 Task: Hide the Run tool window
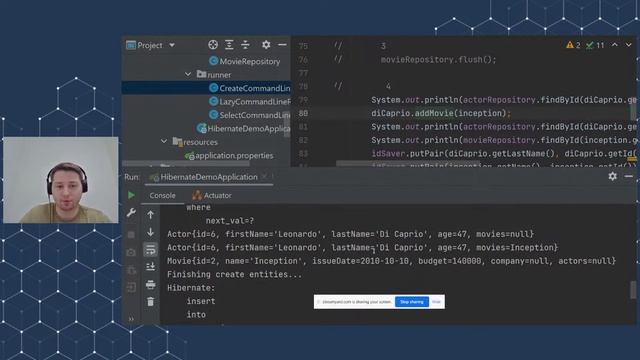point(629,176)
